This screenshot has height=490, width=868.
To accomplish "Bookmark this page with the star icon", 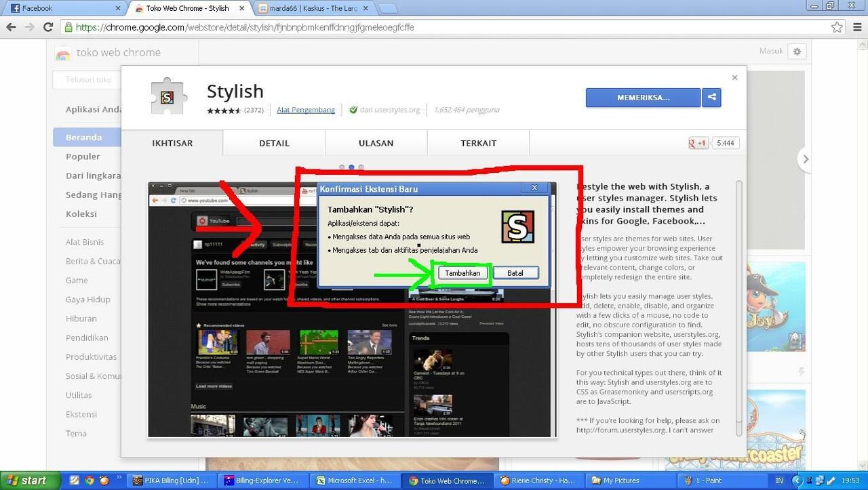I will 837,28.
